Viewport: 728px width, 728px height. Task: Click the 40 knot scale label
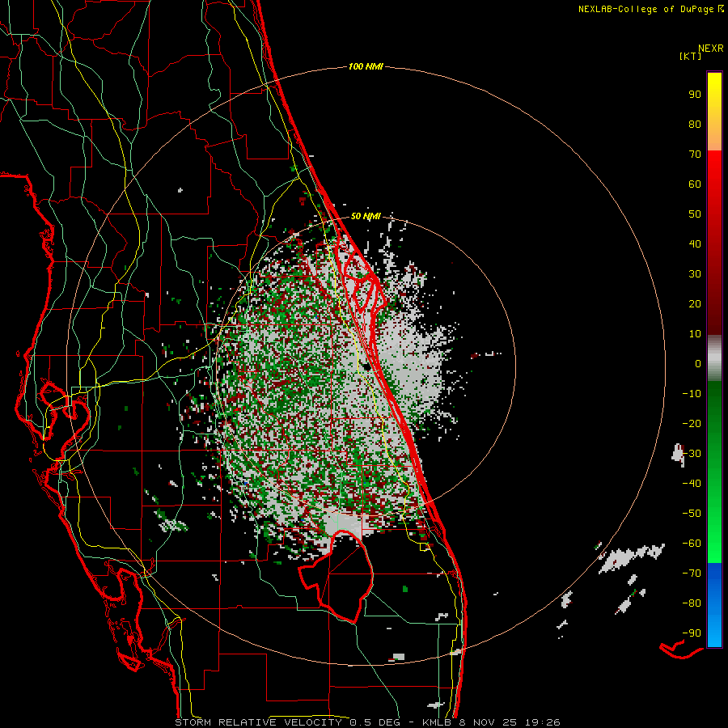pos(695,244)
